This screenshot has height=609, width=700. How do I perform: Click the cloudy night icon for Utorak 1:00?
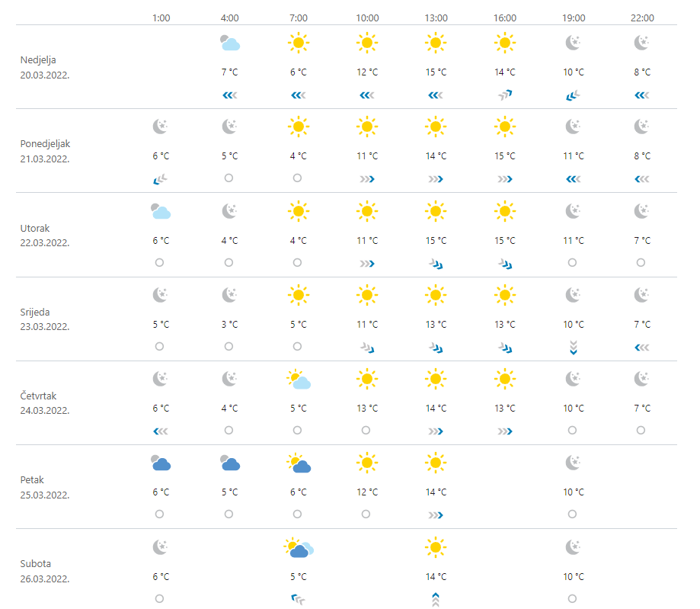[160, 211]
